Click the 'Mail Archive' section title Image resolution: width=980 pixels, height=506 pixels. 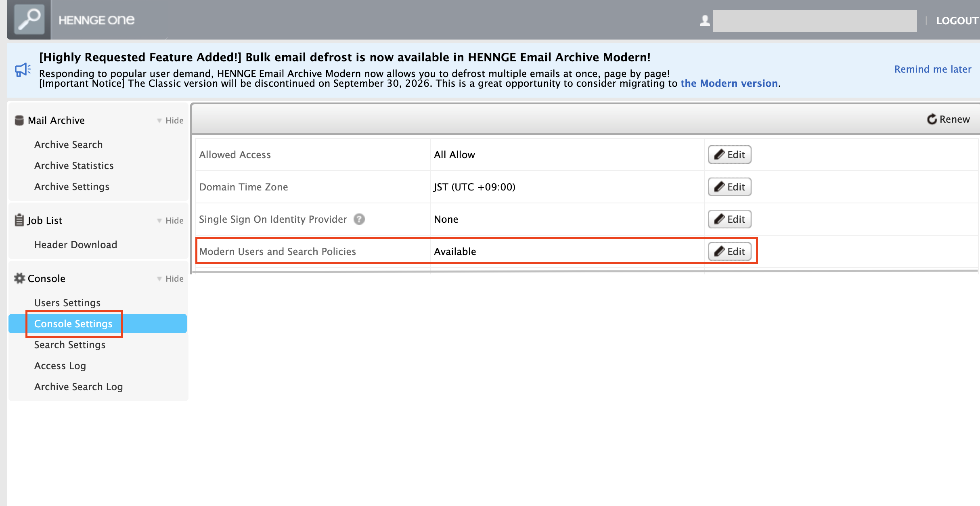[56, 120]
